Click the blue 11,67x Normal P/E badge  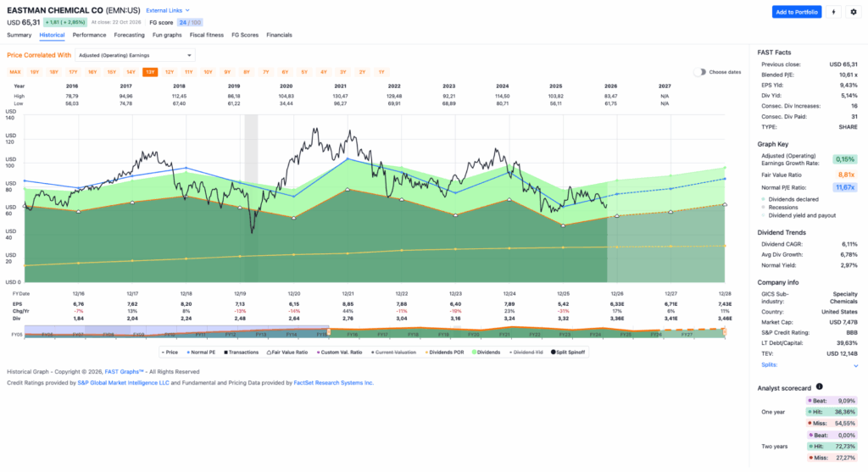click(x=845, y=187)
